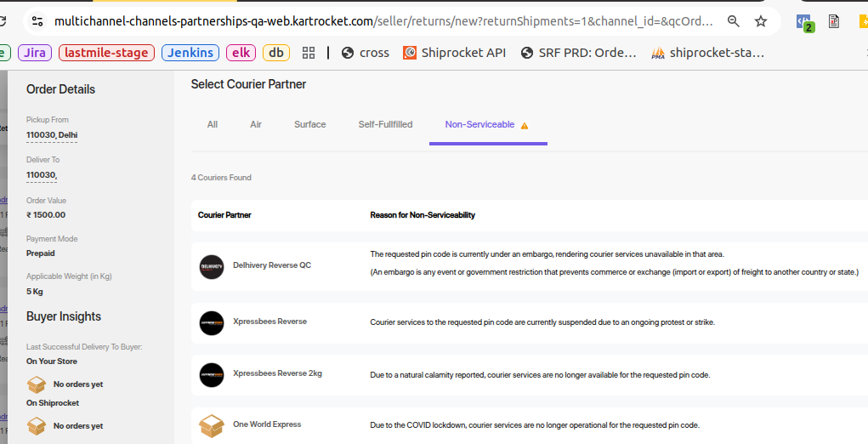Image resolution: width=868 pixels, height=444 pixels.
Task: Expand the lastmile-stage bookmark group
Action: tap(107, 53)
